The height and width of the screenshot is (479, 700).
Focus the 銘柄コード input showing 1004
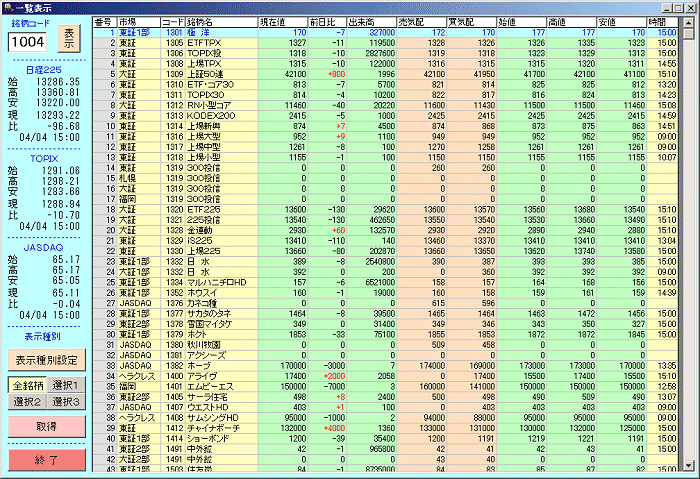tap(27, 42)
